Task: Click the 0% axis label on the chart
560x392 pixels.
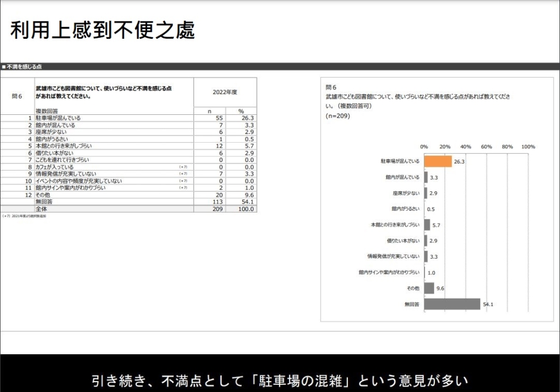Action: click(x=424, y=147)
